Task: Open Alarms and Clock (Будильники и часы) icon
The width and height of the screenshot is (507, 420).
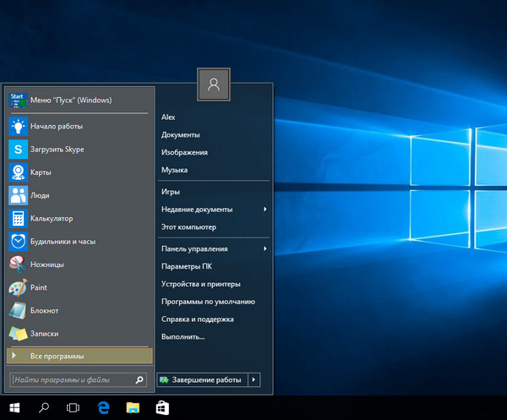Action: (18, 241)
